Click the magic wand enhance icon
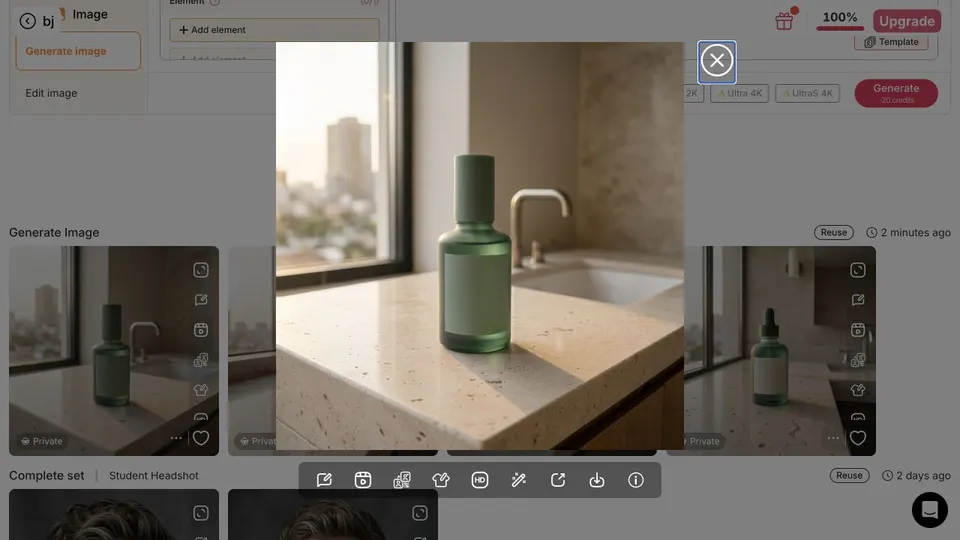Screen dimensions: 960x540 519,480
